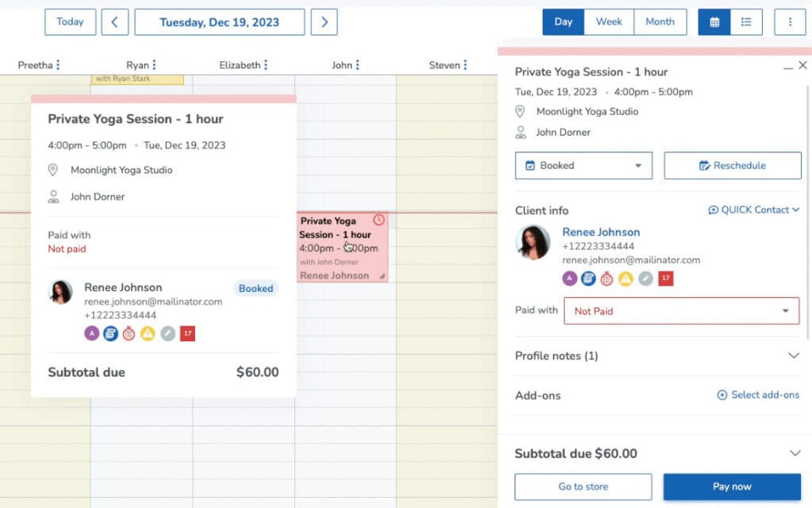Expand the Subtotal due section
This screenshot has height=508, width=812.
point(795,453)
